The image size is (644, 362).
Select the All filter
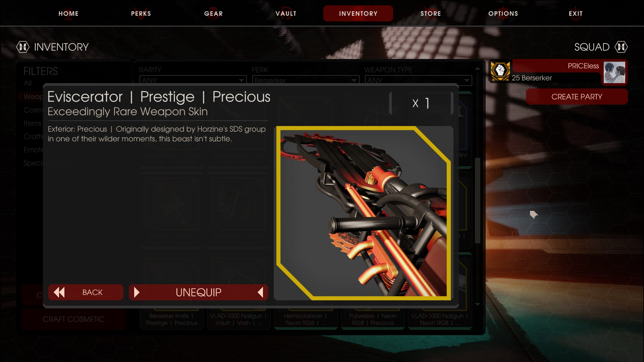(28, 83)
